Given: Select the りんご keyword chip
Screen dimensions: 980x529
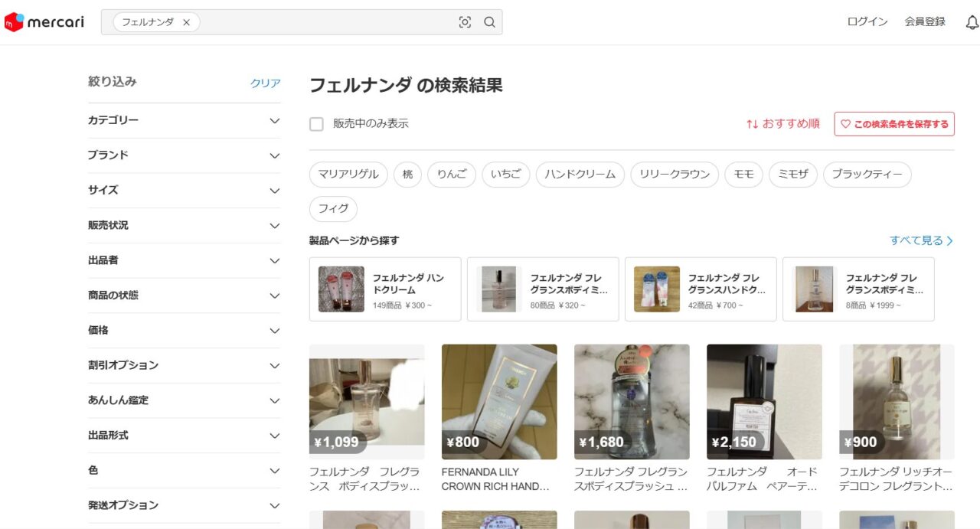Looking at the screenshot, I should [452, 175].
